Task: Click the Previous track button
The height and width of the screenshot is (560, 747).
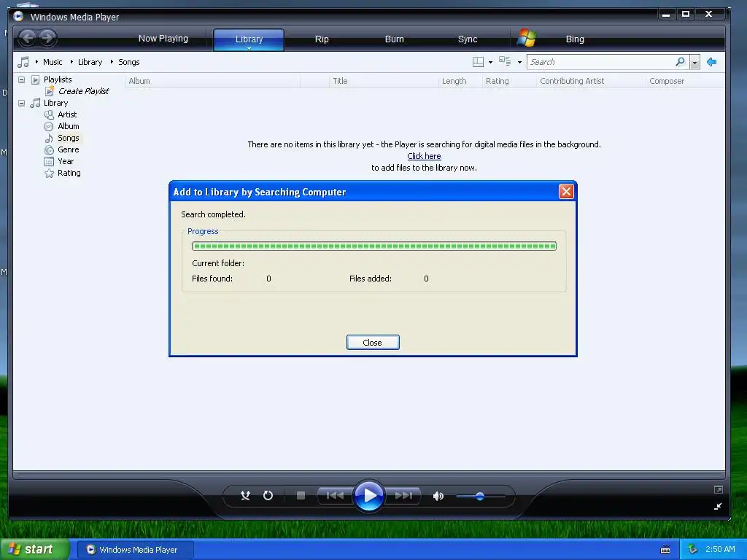Action: [x=335, y=496]
